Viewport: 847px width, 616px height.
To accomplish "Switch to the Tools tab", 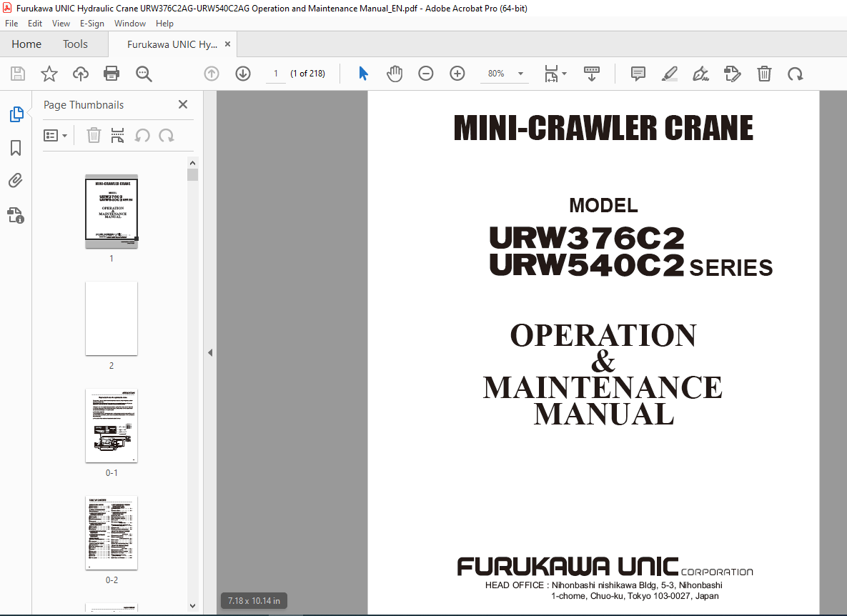I will [75, 44].
